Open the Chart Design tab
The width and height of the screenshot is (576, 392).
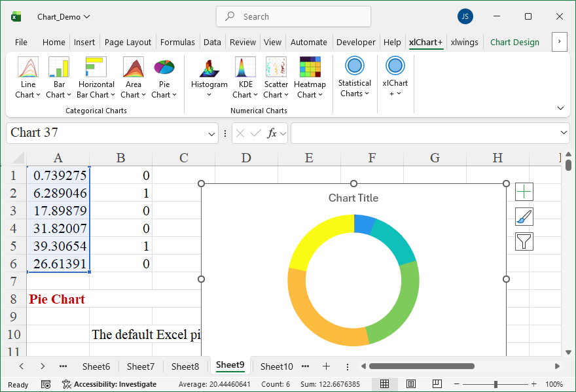[514, 42]
